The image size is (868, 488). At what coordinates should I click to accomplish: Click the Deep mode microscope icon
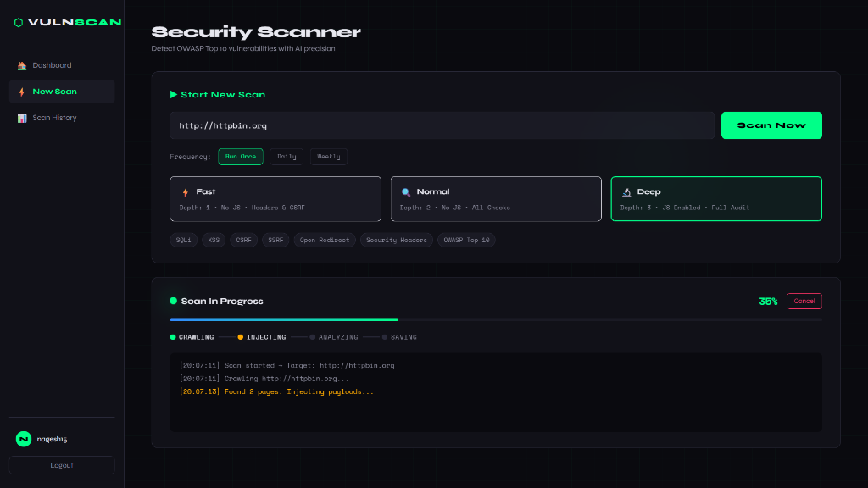coord(626,192)
